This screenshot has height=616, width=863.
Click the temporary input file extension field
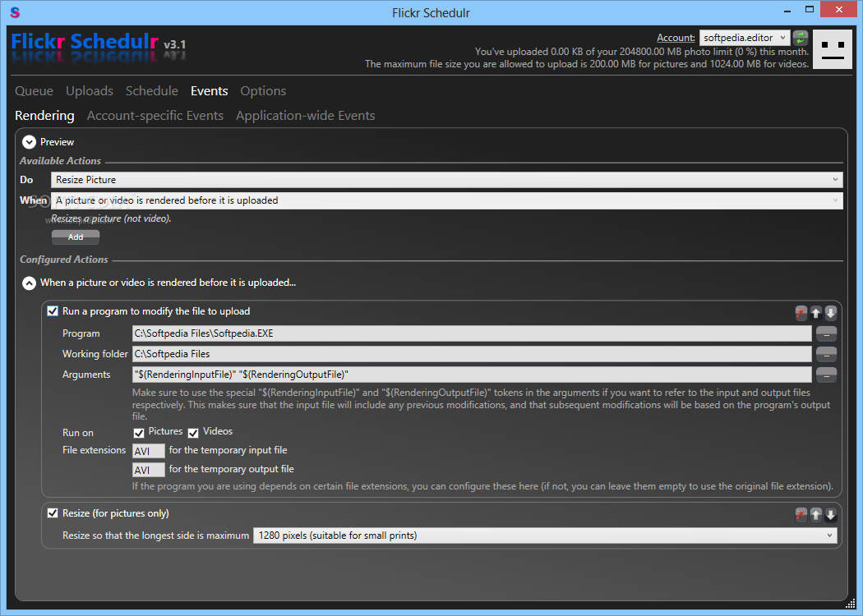(x=149, y=451)
